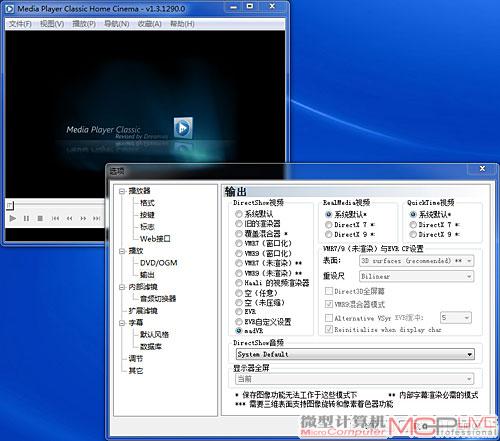This screenshot has width=500, height=441.
Task: Select 格式 in options tree
Action: click(147, 203)
